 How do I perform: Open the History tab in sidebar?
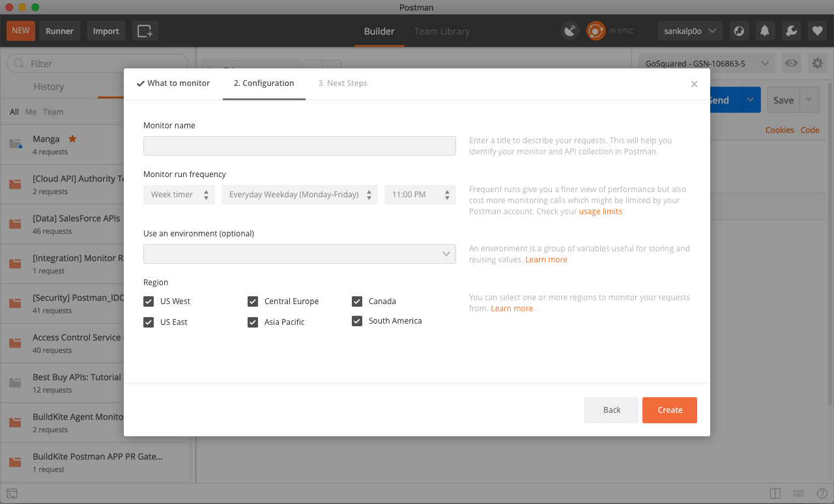pyautogui.click(x=49, y=87)
